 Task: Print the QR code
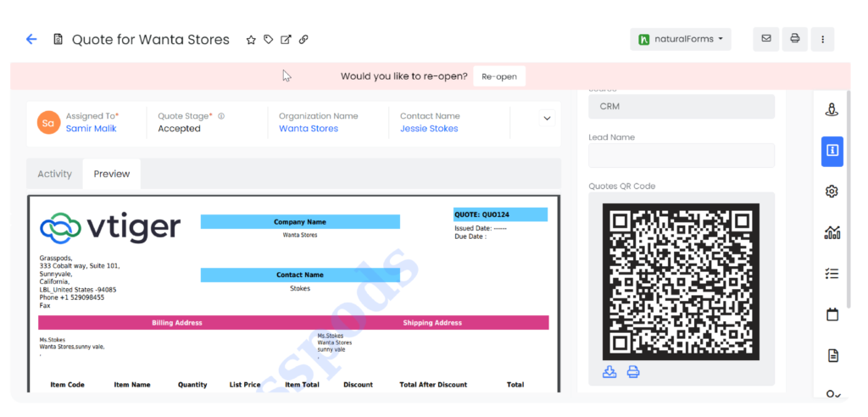pyautogui.click(x=633, y=372)
